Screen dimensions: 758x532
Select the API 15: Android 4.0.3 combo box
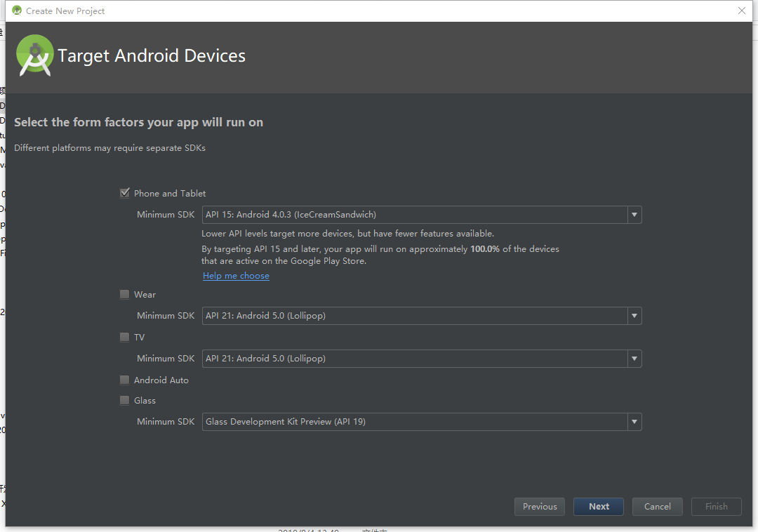point(422,215)
